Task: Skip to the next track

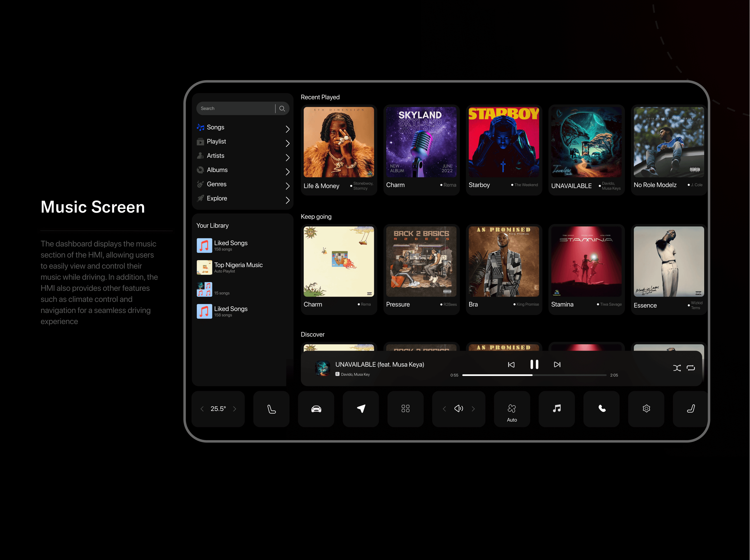Action: point(557,365)
